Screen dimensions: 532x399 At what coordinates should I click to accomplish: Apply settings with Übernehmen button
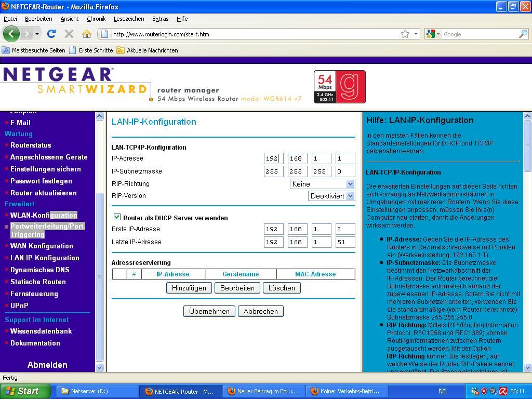(x=209, y=311)
